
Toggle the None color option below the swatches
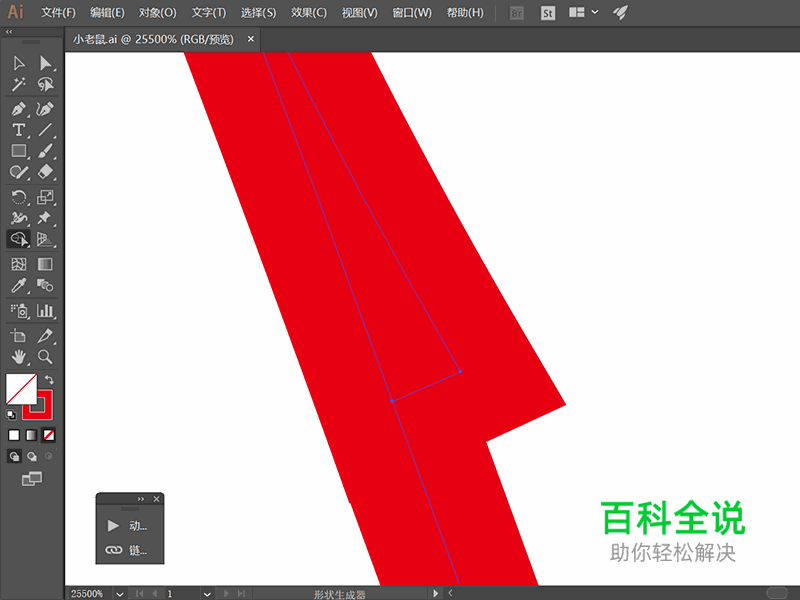click(47, 434)
